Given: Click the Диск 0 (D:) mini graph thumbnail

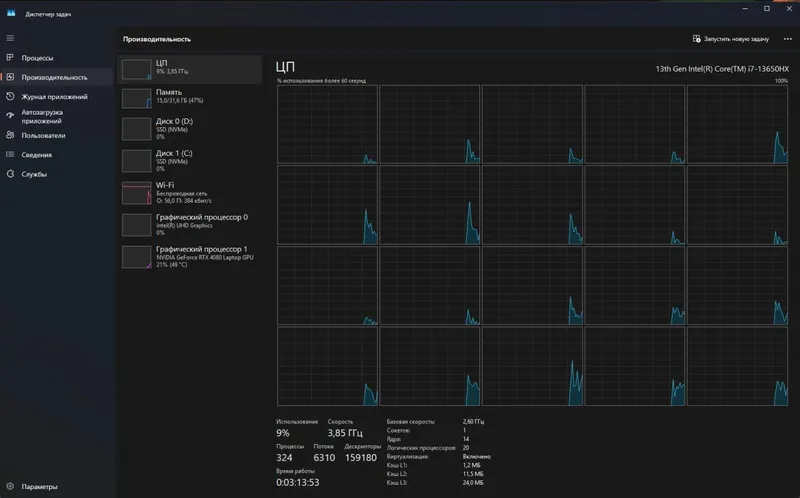Looking at the screenshot, I should tap(137, 129).
